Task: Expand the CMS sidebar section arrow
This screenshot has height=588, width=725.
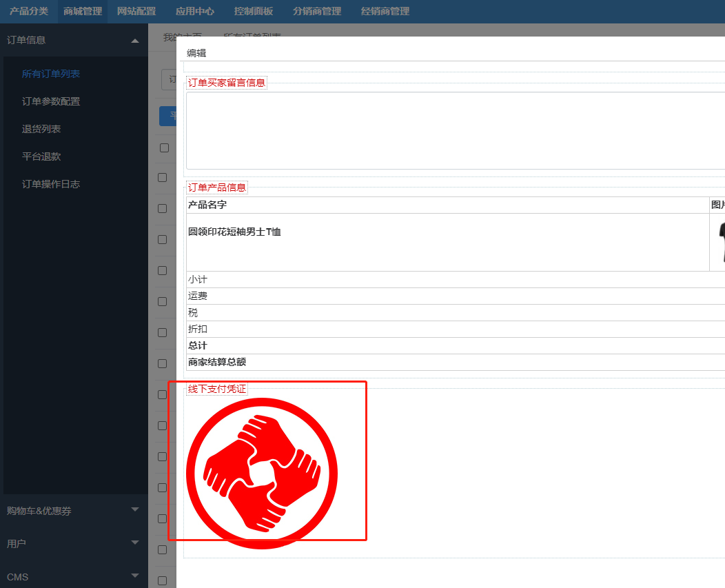Action: point(135,576)
